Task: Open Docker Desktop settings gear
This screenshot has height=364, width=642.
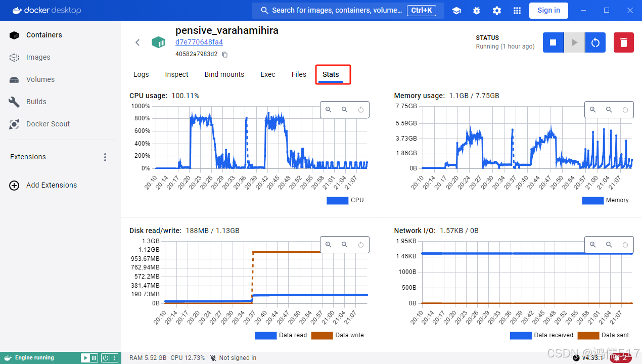Action: point(497,11)
